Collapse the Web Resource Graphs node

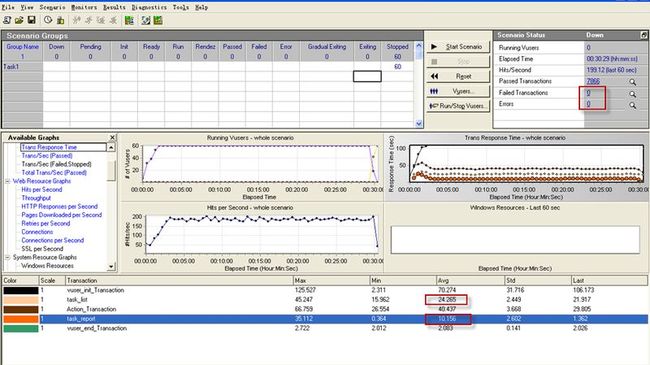click(7, 181)
